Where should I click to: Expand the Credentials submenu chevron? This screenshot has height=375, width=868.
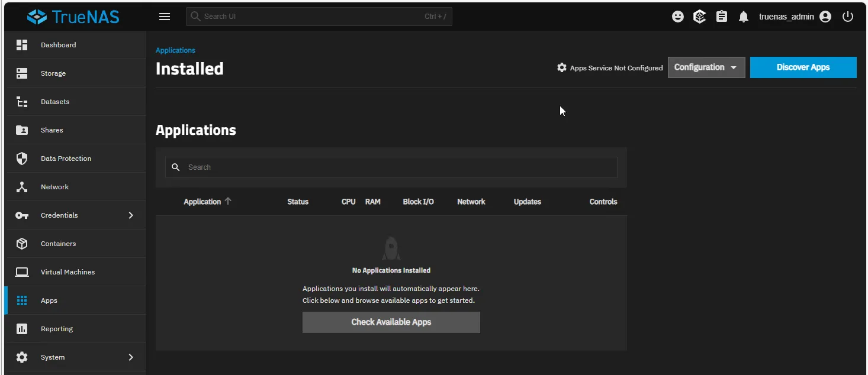[x=131, y=215]
